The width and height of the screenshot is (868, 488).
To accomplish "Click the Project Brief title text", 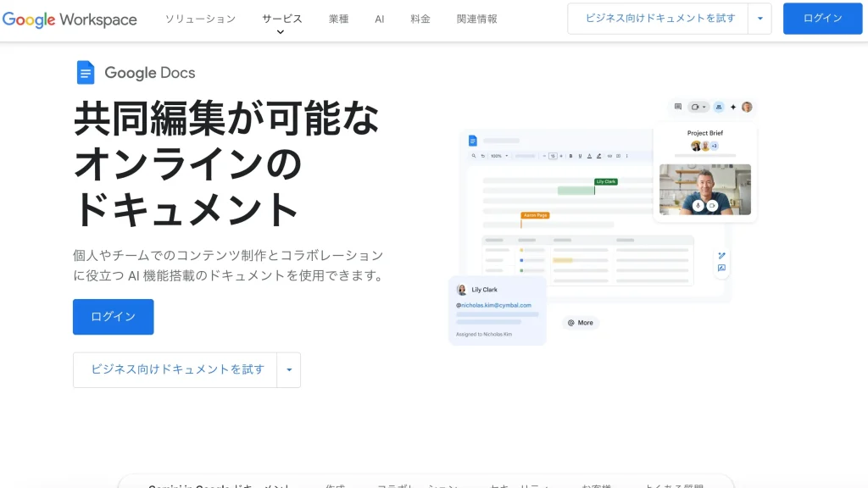I will click(704, 133).
